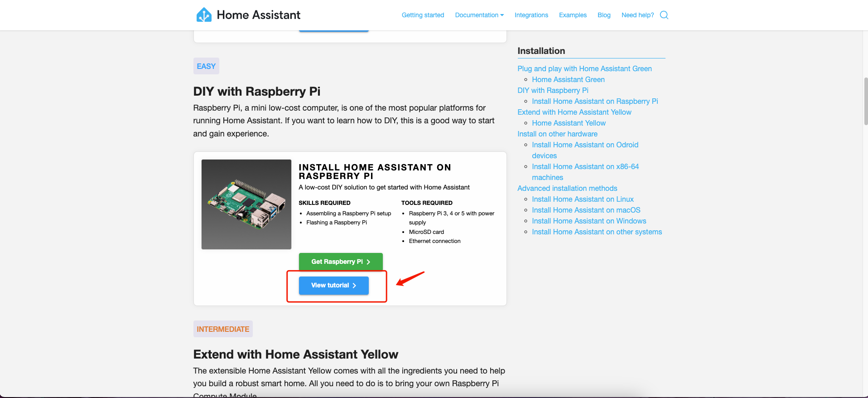Image resolution: width=868 pixels, height=398 pixels.
Task: Click Install Home Assistant on Raspberry Pi heading
Action: pos(375,171)
